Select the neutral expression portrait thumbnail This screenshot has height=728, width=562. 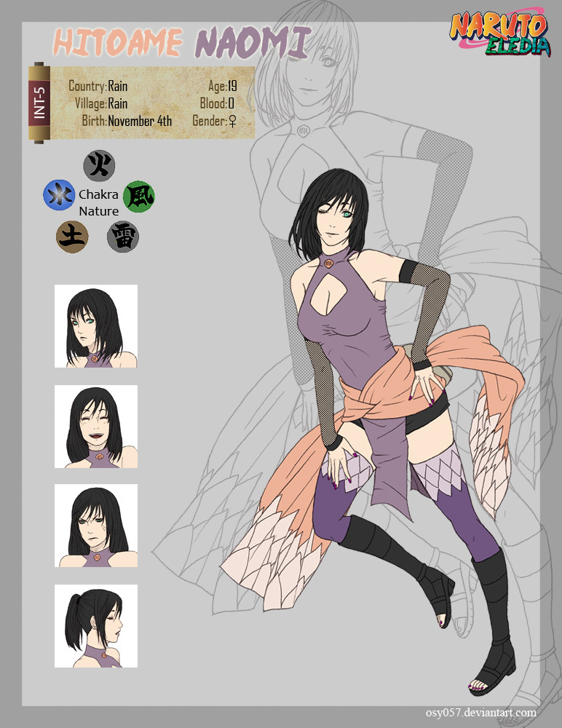95,326
